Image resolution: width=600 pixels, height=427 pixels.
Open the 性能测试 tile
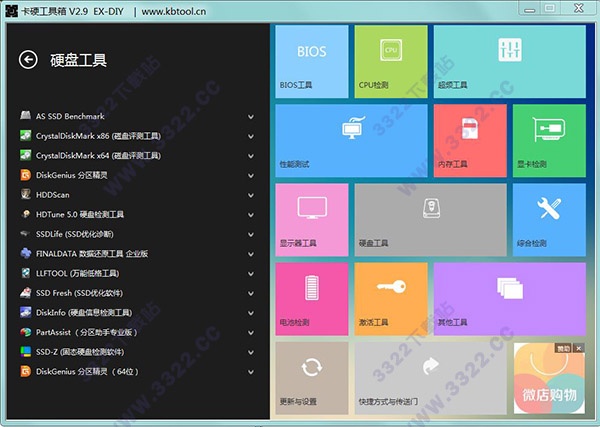pos(351,140)
